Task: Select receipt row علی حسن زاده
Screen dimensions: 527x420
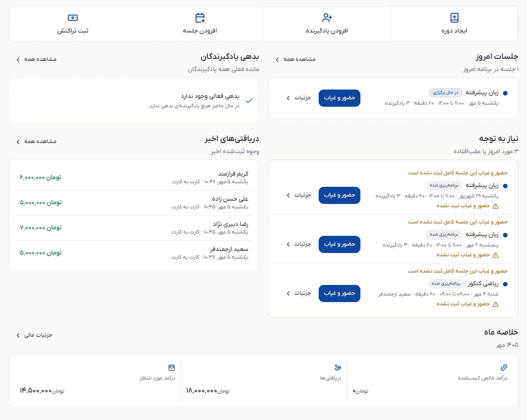Action: [134, 203]
